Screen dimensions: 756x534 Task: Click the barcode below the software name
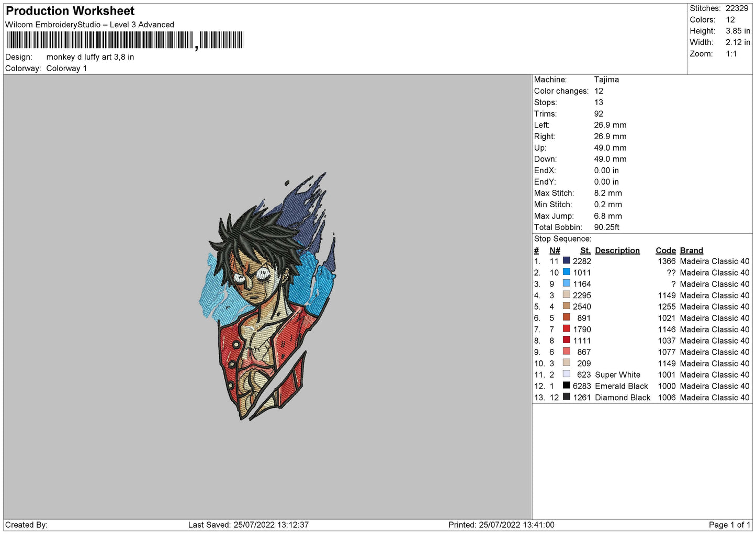[x=125, y=40]
